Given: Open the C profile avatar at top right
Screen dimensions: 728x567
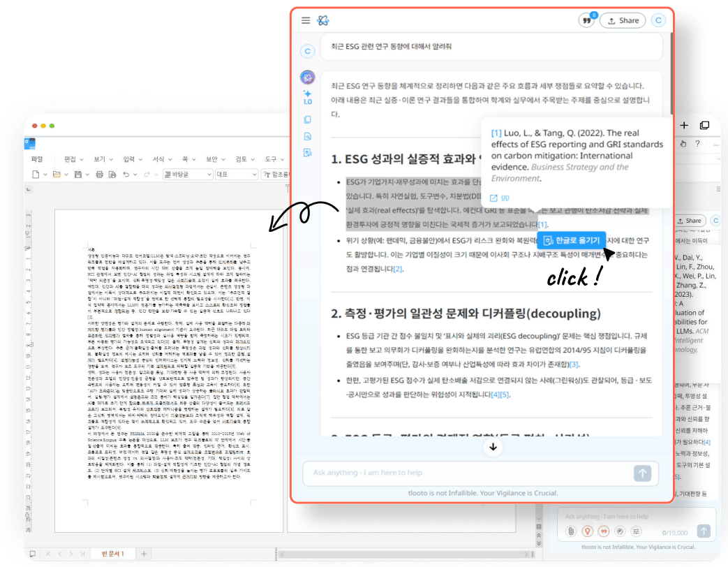Looking at the screenshot, I should [658, 20].
